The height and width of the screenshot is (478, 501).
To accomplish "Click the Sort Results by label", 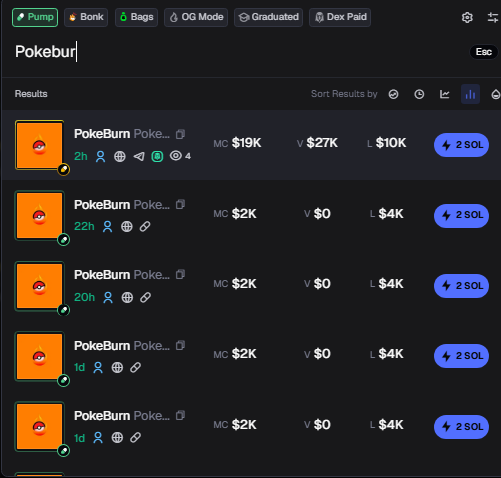I will [x=344, y=94].
